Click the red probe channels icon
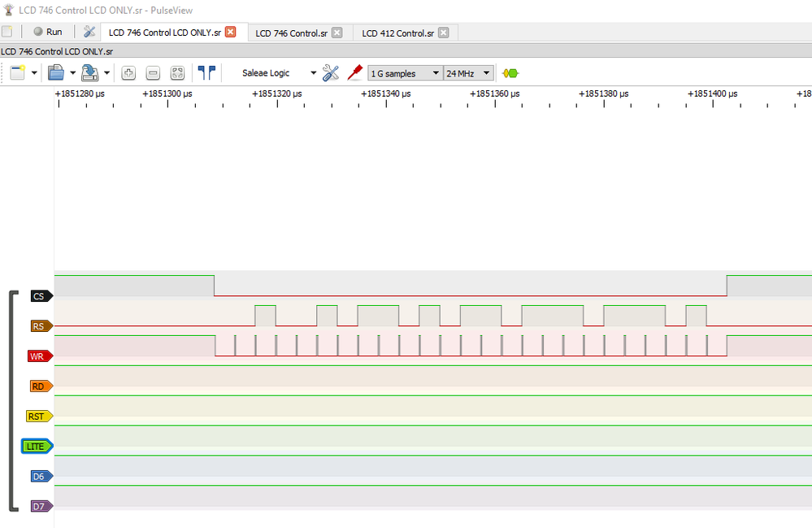This screenshot has width=812, height=528. point(354,72)
